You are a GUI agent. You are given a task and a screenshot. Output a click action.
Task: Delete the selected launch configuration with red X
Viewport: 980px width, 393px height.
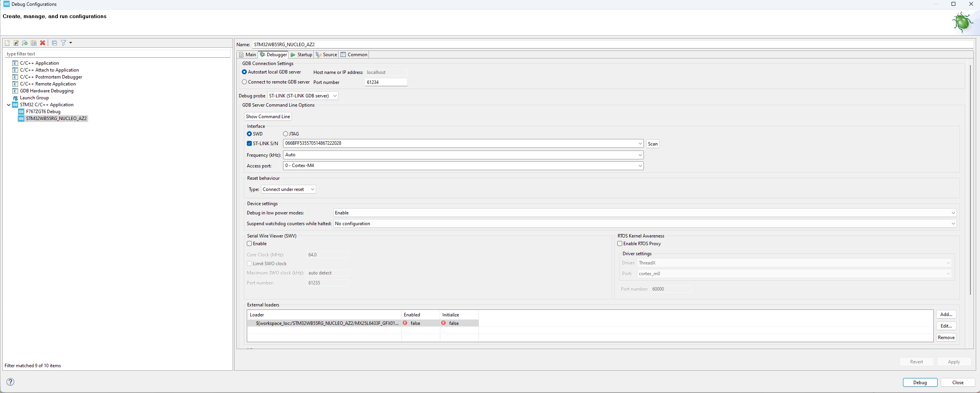click(43, 43)
